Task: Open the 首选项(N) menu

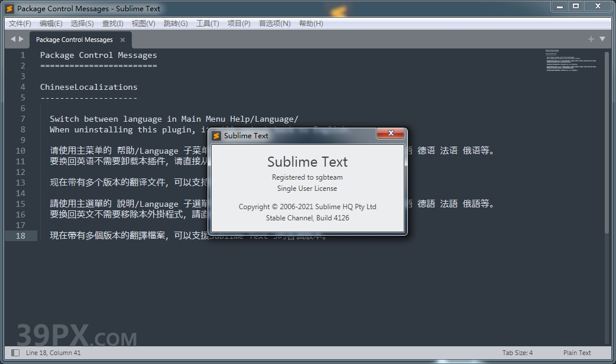Action: point(275,24)
